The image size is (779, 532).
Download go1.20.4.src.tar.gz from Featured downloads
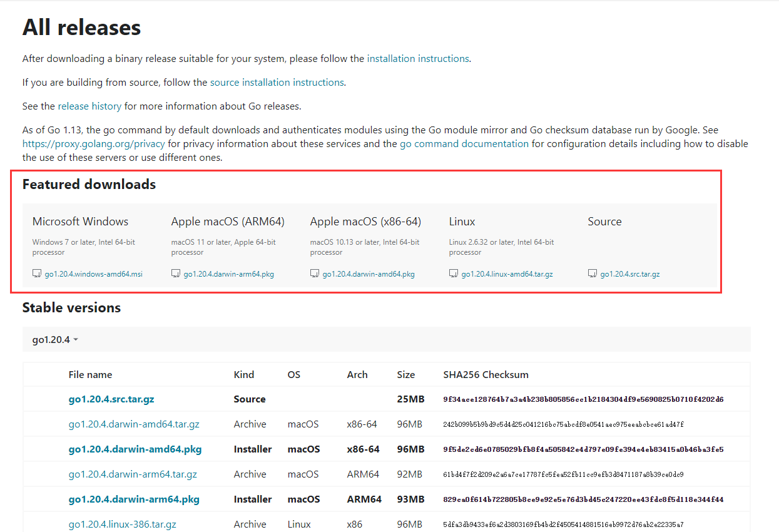pyautogui.click(x=630, y=274)
